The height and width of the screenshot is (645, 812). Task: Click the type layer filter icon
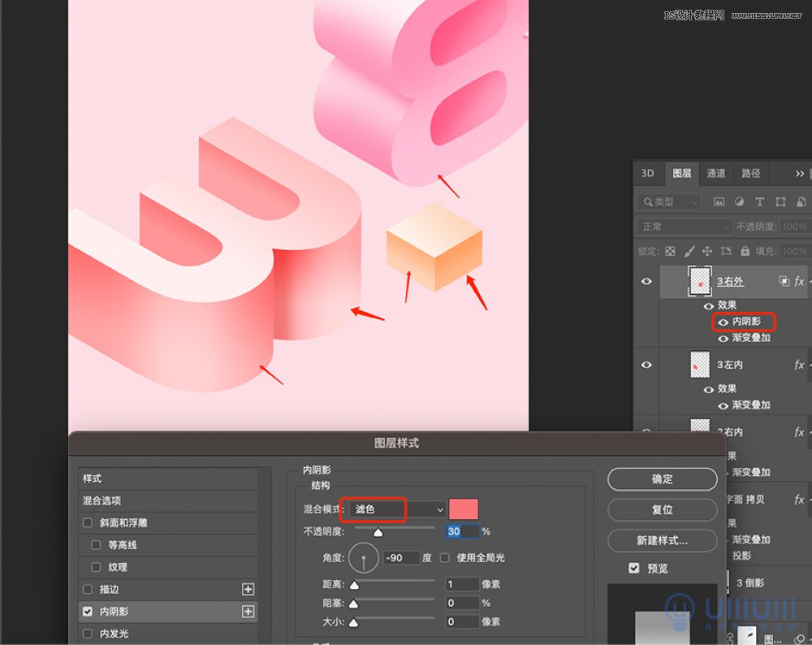tap(759, 201)
